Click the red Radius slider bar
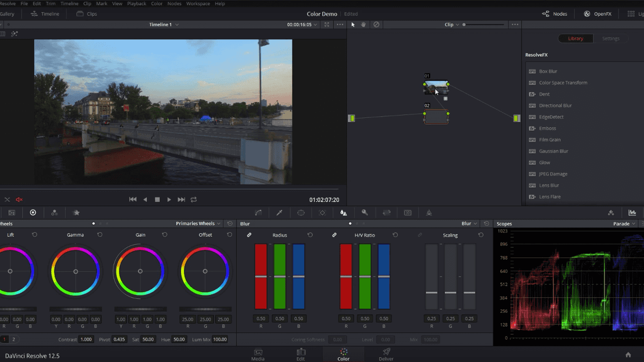The height and width of the screenshot is (362, 644). (x=261, y=277)
